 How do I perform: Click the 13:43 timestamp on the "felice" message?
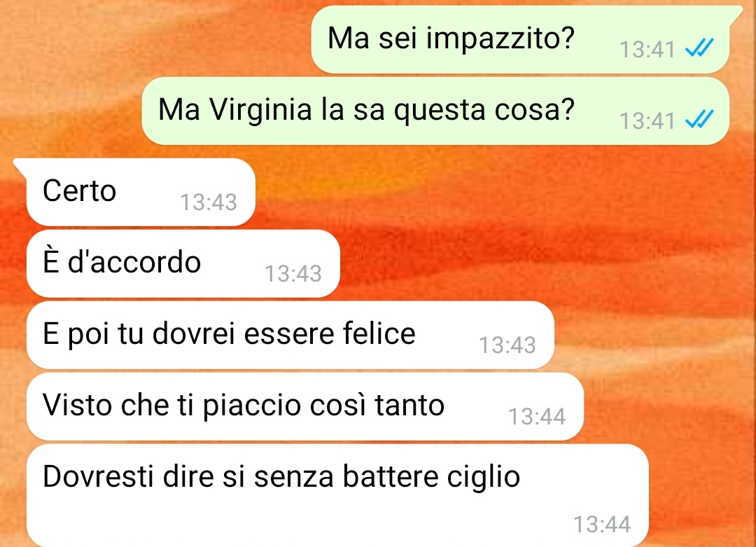[507, 345]
